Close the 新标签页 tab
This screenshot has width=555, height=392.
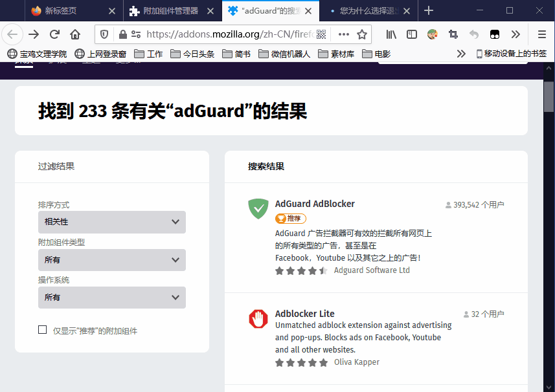point(112,11)
